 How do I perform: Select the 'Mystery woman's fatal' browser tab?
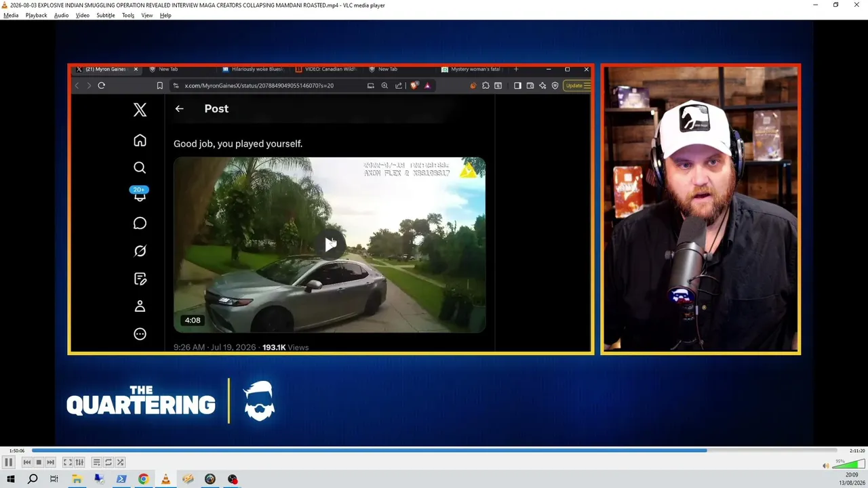point(471,69)
